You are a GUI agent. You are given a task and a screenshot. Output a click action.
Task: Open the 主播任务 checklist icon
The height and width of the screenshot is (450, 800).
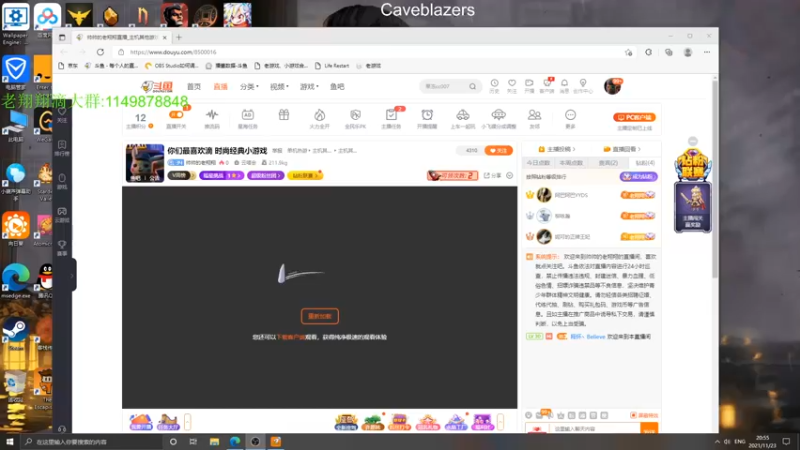(391, 118)
